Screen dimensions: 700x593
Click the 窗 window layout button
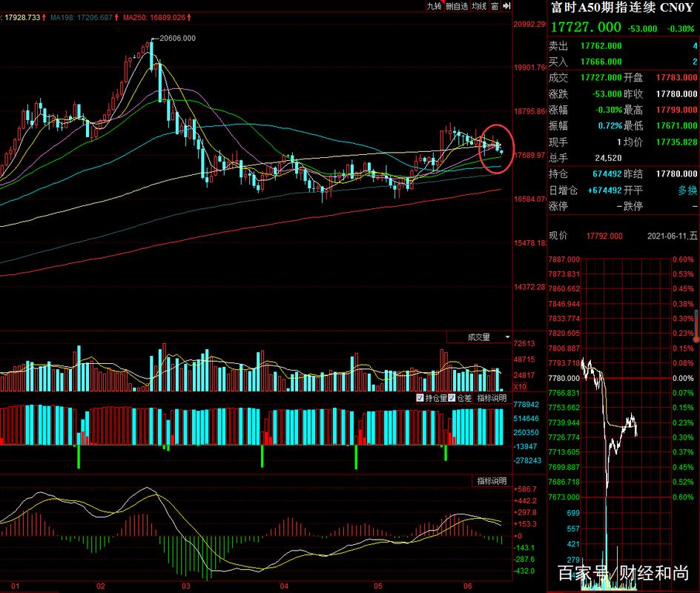tap(494, 6)
